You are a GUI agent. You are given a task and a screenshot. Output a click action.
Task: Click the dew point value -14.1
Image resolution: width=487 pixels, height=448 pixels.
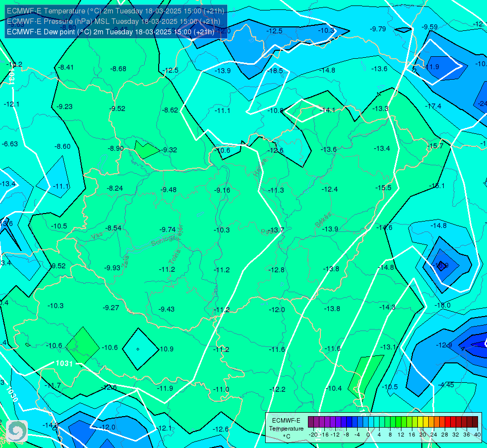point(327,110)
